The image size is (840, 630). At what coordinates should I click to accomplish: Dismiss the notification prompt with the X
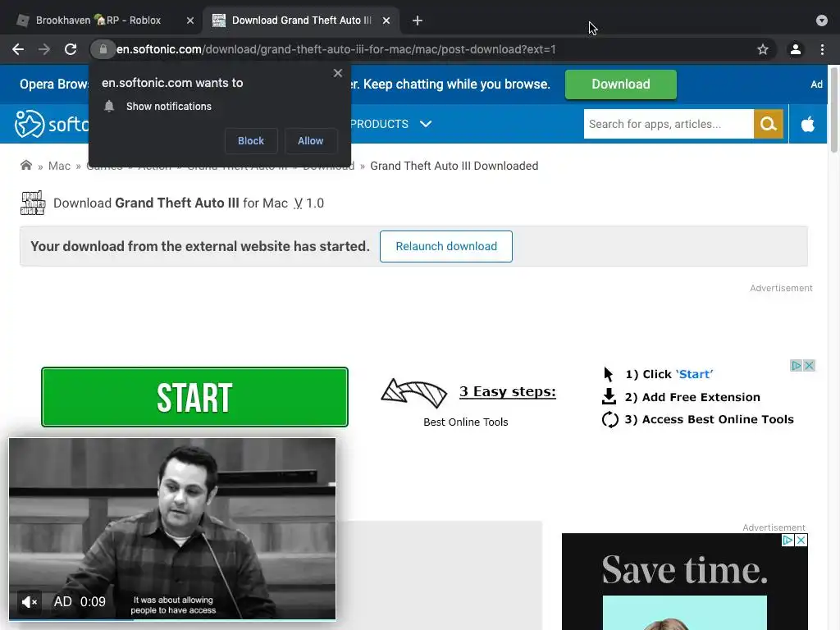[337, 73]
